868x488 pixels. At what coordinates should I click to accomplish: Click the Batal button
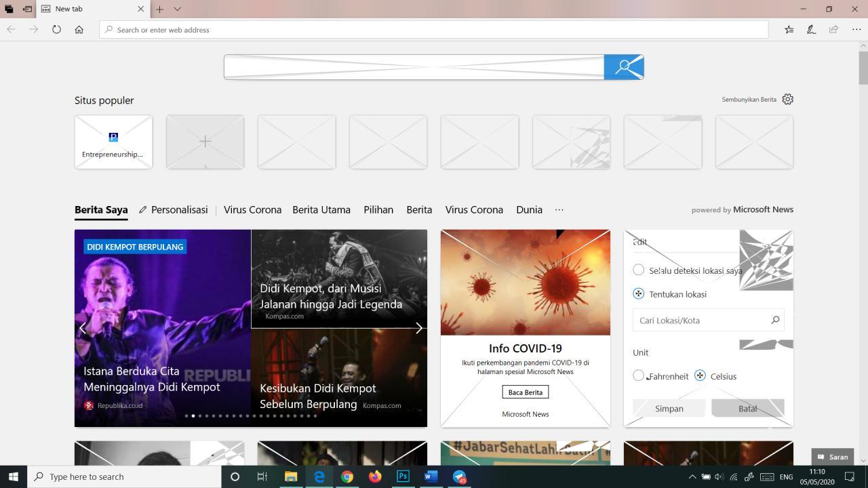tap(748, 409)
